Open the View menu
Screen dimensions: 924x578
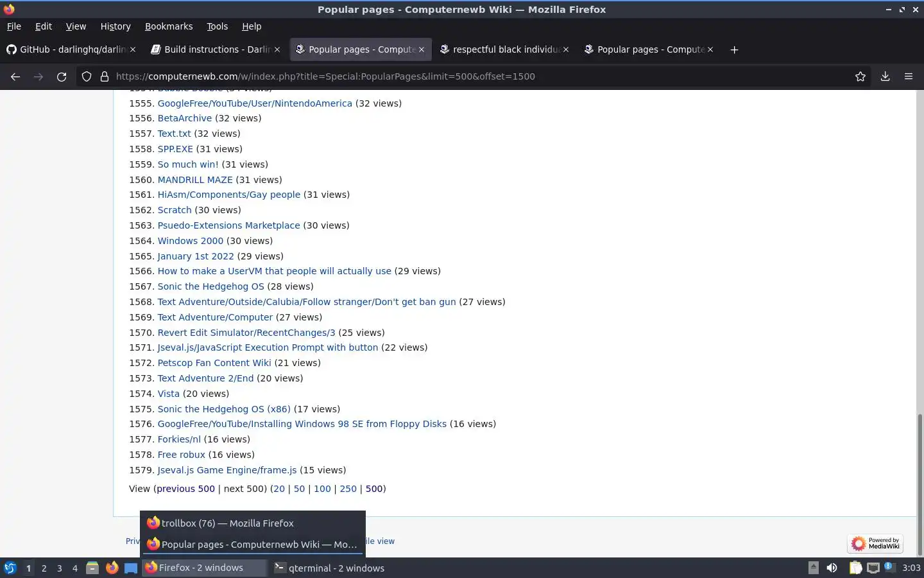(x=76, y=26)
